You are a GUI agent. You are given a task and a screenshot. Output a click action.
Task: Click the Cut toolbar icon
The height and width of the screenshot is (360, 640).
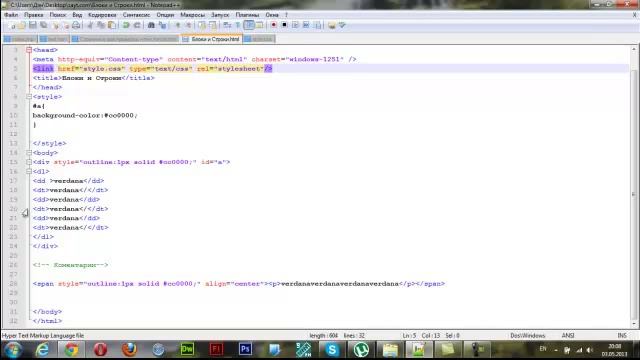[x=90, y=25]
